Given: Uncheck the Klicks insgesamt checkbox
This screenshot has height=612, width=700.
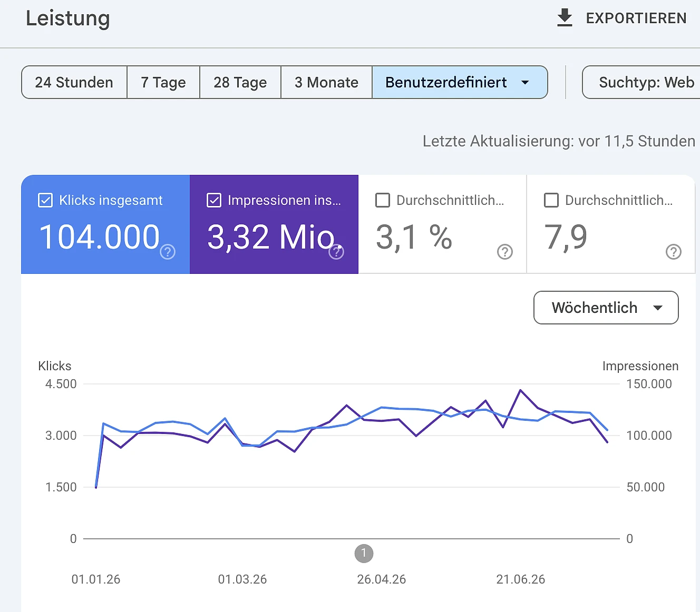Looking at the screenshot, I should coord(45,200).
